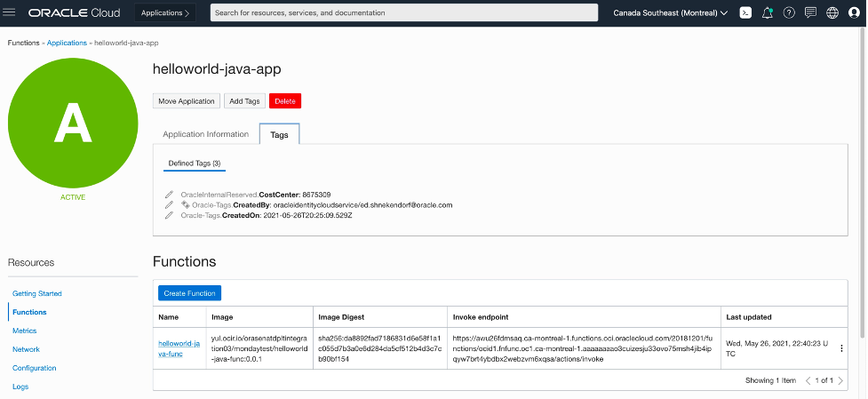
Task: Select the Tags tab
Action: click(x=279, y=134)
